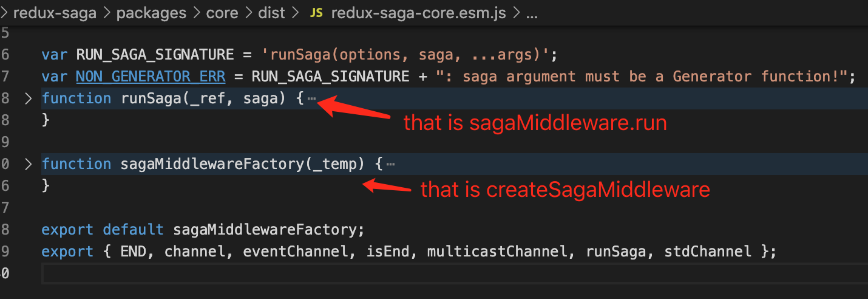Click the underlined NON_GENERATOR_ERR variable

click(x=151, y=77)
